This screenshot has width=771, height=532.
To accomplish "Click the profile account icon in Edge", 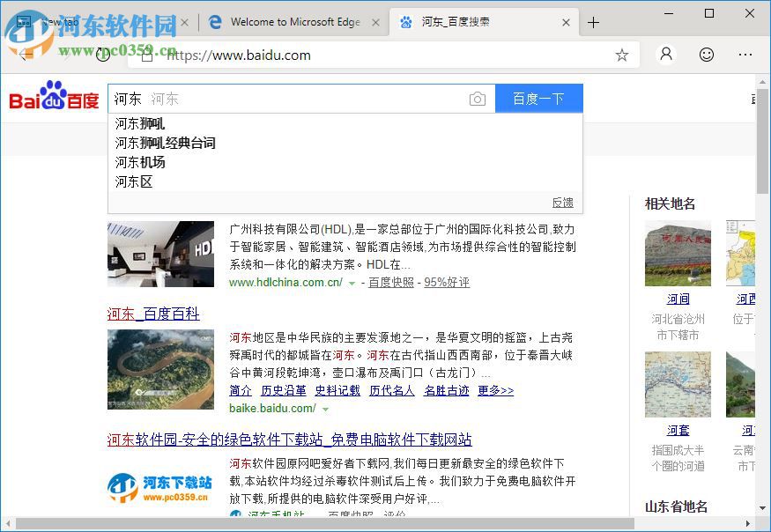I will coord(666,55).
